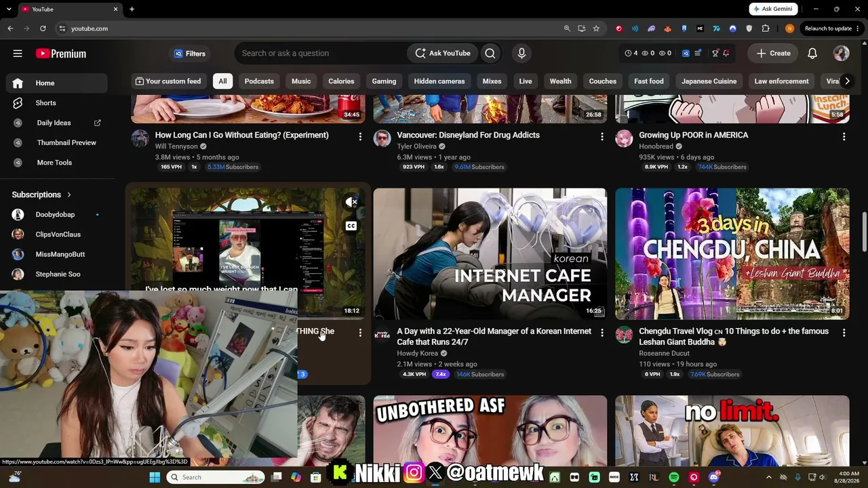Open the account avatar menu
This screenshot has width=868, height=488.
pos(842,54)
